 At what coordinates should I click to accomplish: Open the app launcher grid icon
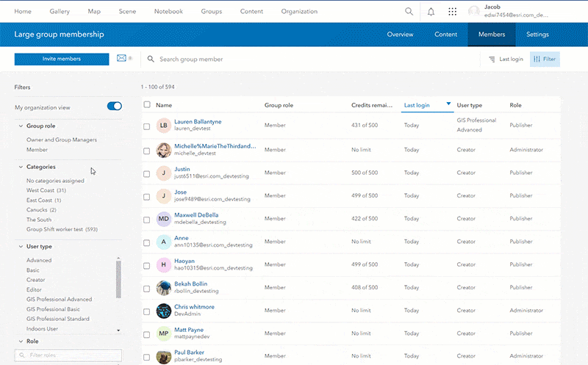(452, 11)
